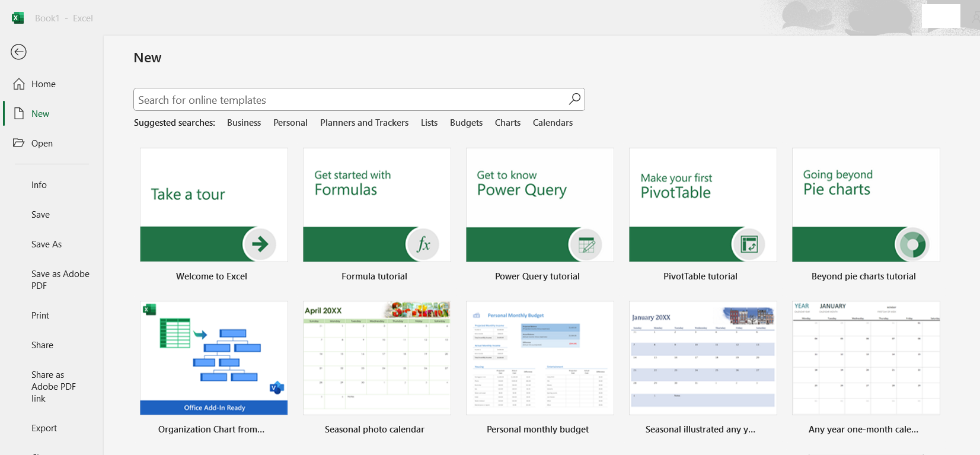
Task: Click the Visio icon on Organization Chart template
Action: click(x=277, y=388)
